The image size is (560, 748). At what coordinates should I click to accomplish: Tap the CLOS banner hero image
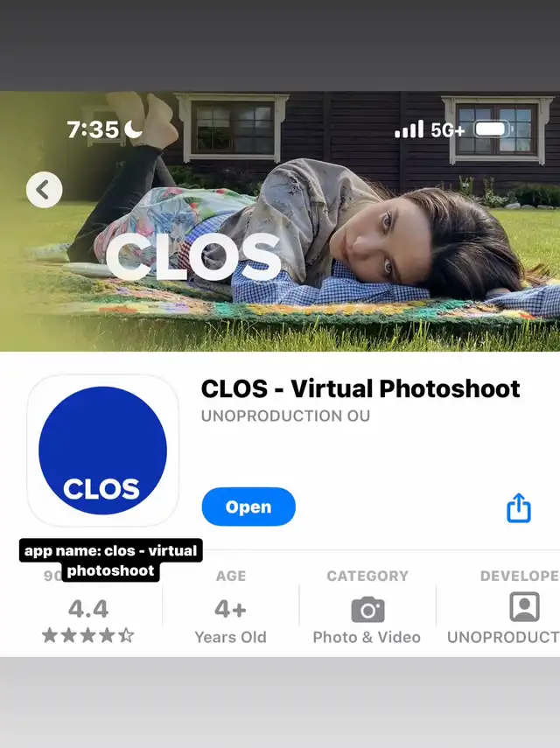click(280, 221)
